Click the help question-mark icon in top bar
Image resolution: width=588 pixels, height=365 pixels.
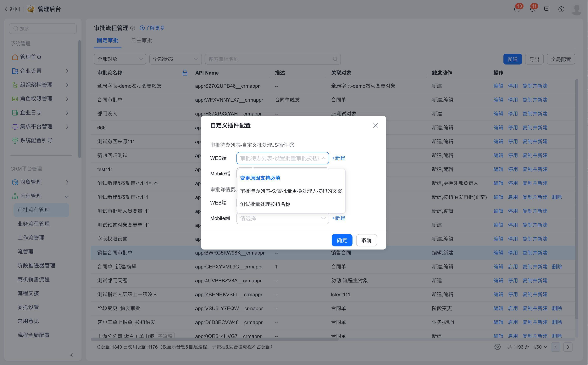561,9
